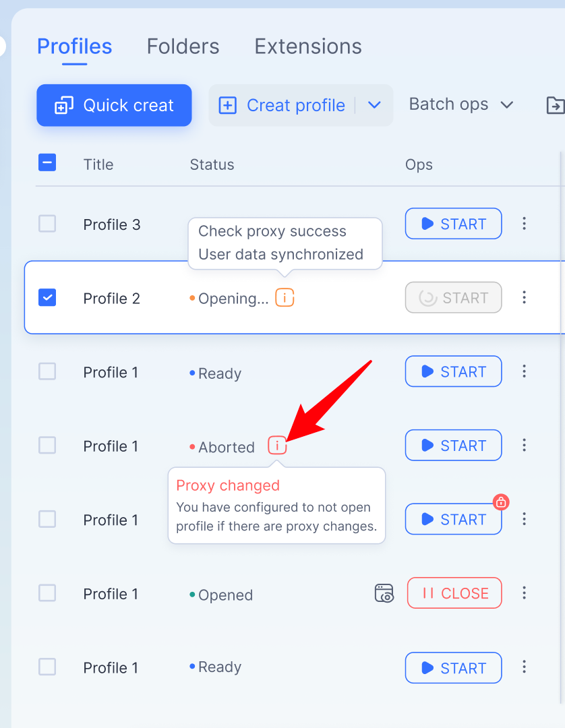Image resolution: width=565 pixels, height=728 pixels.
Task: Open the Batch ops dropdown
Action: (x=461, y=104)
